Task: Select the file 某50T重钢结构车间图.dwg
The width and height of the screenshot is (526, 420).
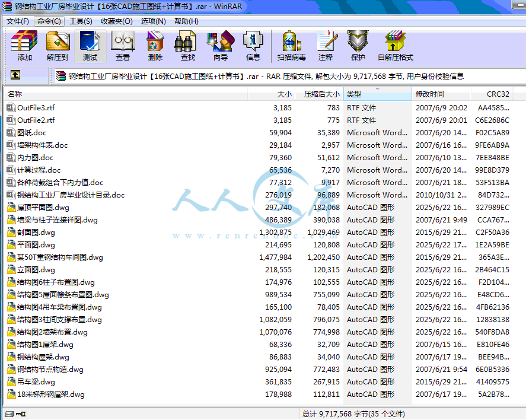Action: pyautogui.click(x=60, y=257)
